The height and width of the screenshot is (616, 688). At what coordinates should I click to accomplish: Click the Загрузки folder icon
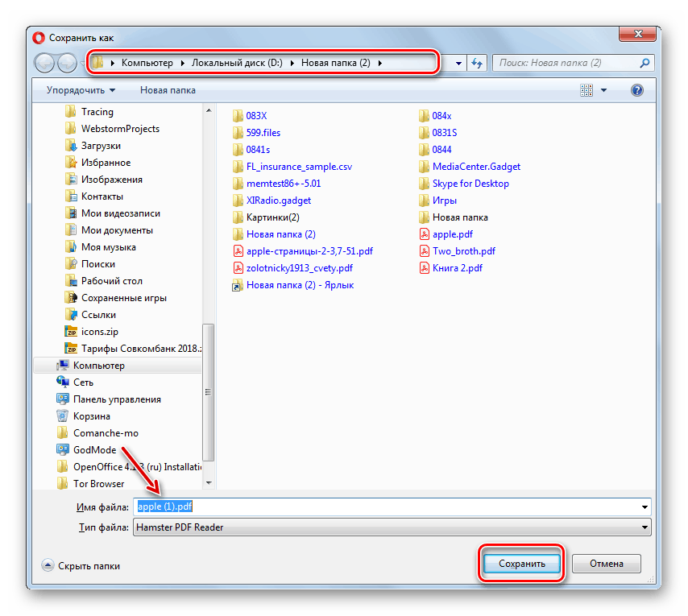pos(71,146)
